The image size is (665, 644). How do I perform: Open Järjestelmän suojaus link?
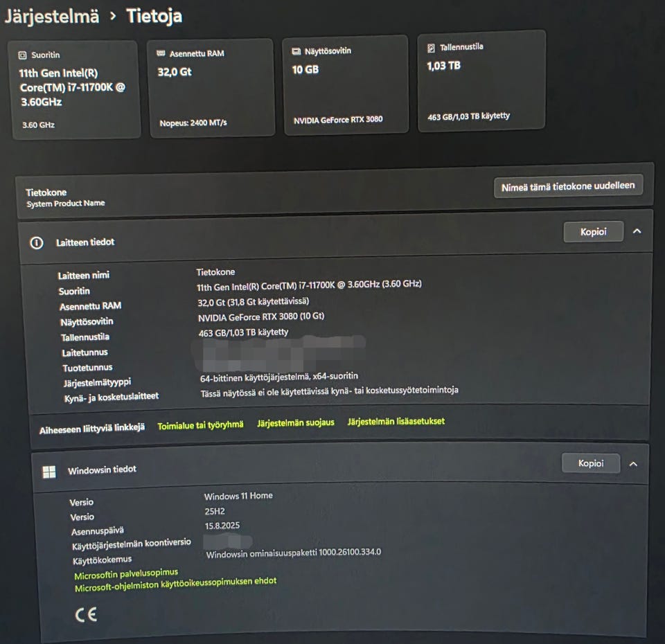(296, 422)
